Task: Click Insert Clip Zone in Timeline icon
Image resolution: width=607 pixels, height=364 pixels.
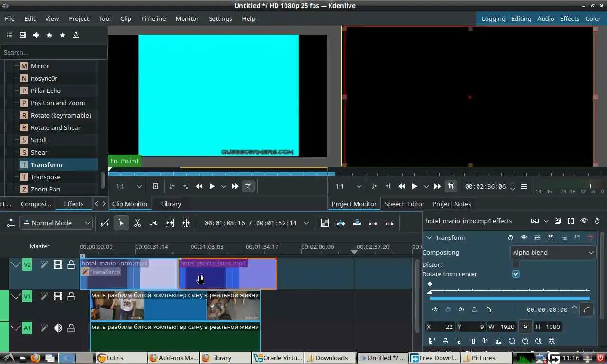Action: (341, 223)
